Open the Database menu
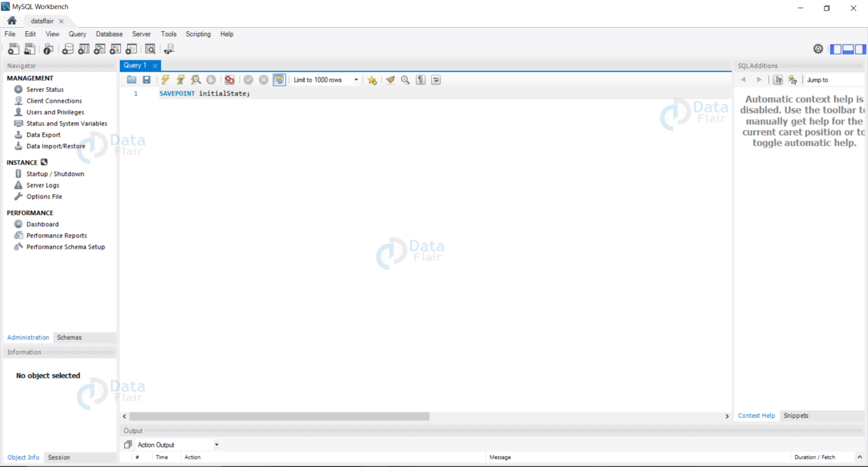 click(109, 34)
